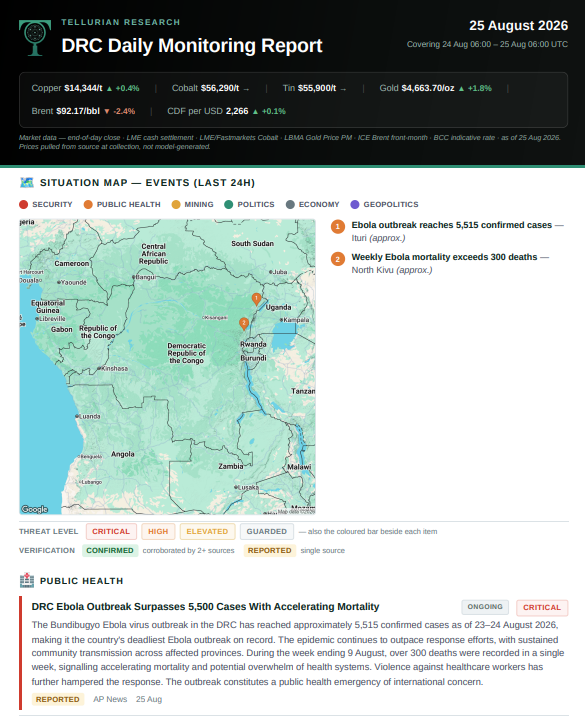Click the Juba label on the map
The width and height of the screenshot is (585, 727).
tap(280, 272)
